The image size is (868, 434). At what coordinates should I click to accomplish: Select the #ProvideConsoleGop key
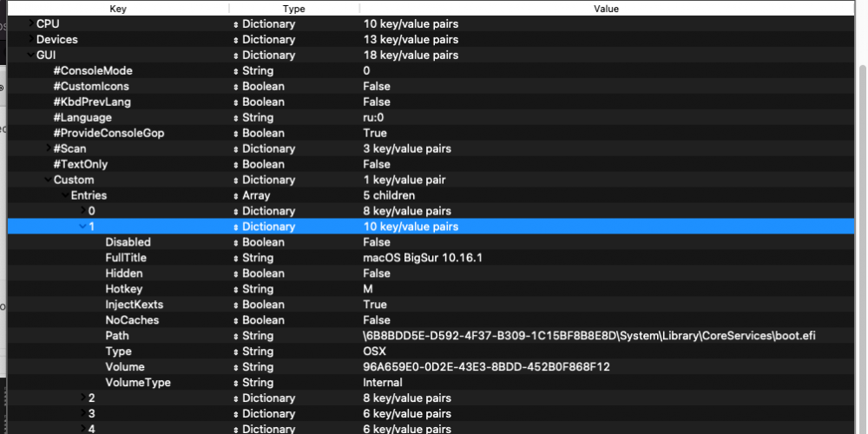pyautogui.click(x=108, y=133)
